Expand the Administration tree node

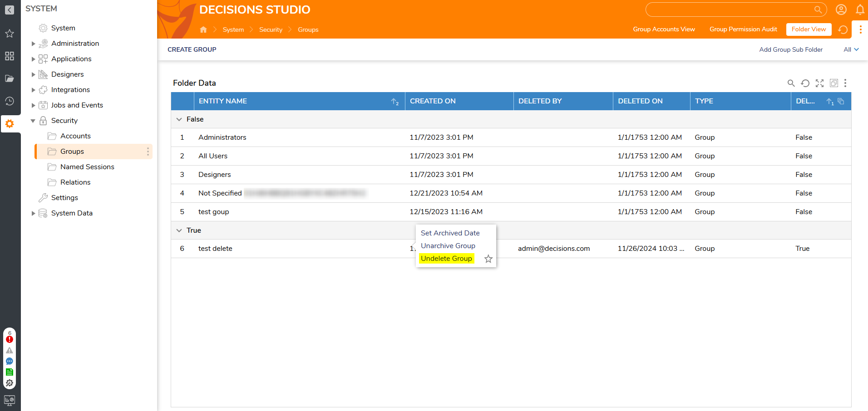33,44
